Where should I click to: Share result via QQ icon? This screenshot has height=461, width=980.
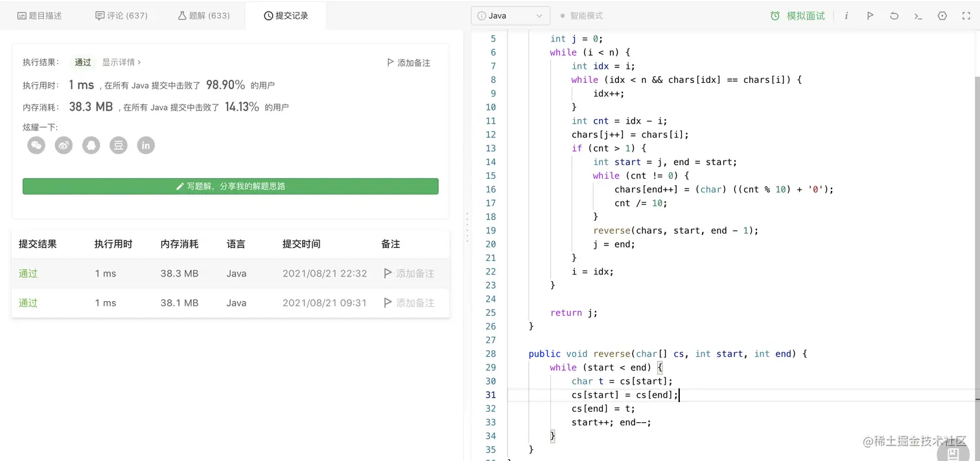click(91, 145)
